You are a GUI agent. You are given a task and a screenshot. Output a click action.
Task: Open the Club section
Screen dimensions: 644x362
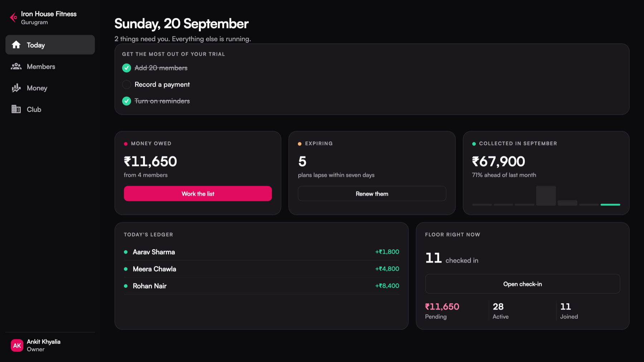(x=50, y=109)
